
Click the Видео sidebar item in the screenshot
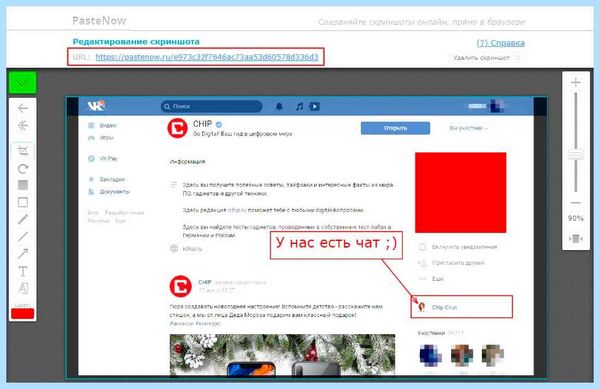click(102, 125)
